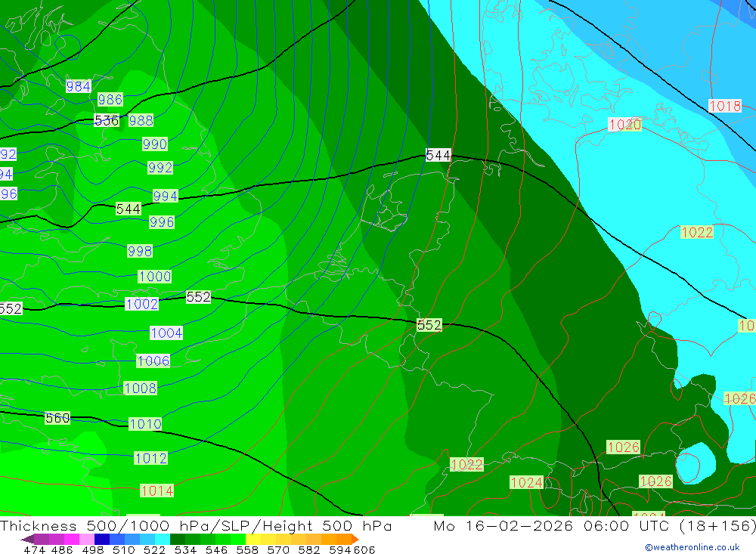
Task: Click the 984 isobar label
Action: point(79,87)
